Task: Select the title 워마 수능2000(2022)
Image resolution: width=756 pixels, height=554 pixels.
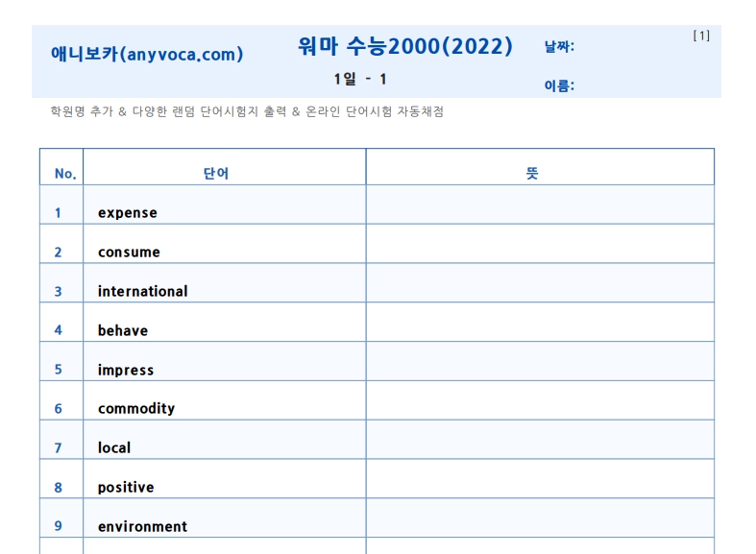Action: (x=405, y=47)
